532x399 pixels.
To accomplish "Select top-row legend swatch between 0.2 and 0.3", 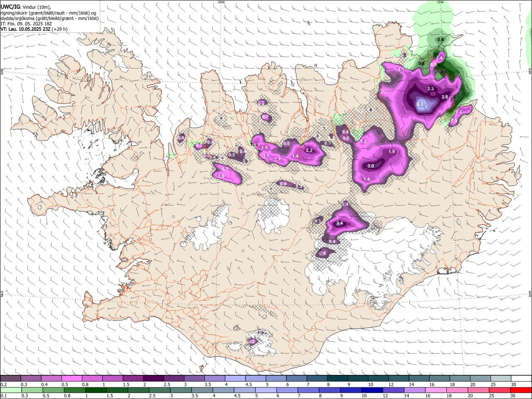I will pyautogui.click(x=10, y=379).
